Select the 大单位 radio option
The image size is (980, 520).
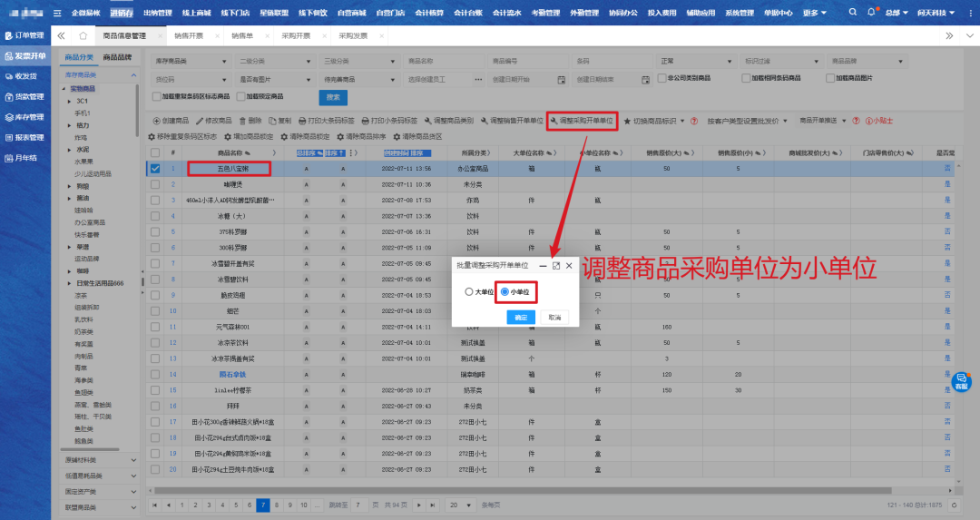coord(469,292)
